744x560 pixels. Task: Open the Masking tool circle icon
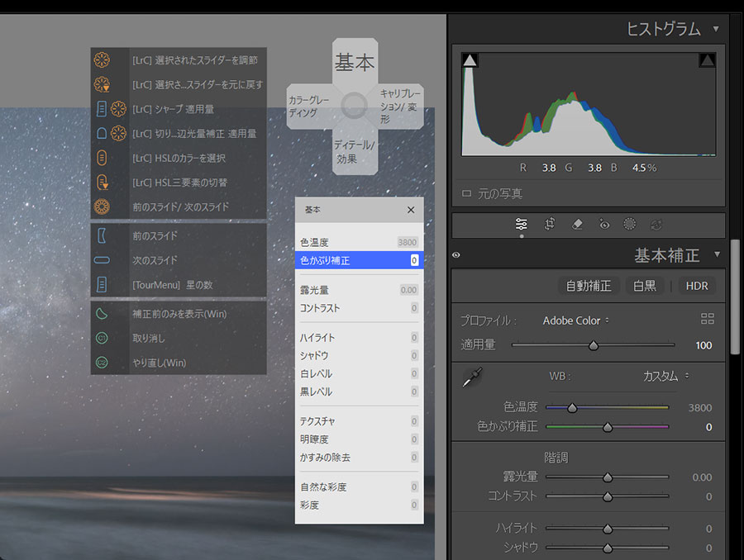[x=629, y=224]
